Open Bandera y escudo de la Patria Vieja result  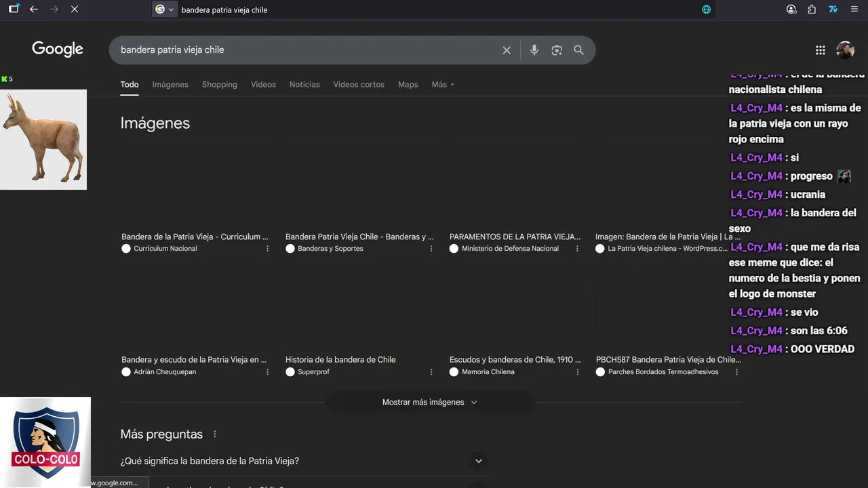(x=194, y=360)
